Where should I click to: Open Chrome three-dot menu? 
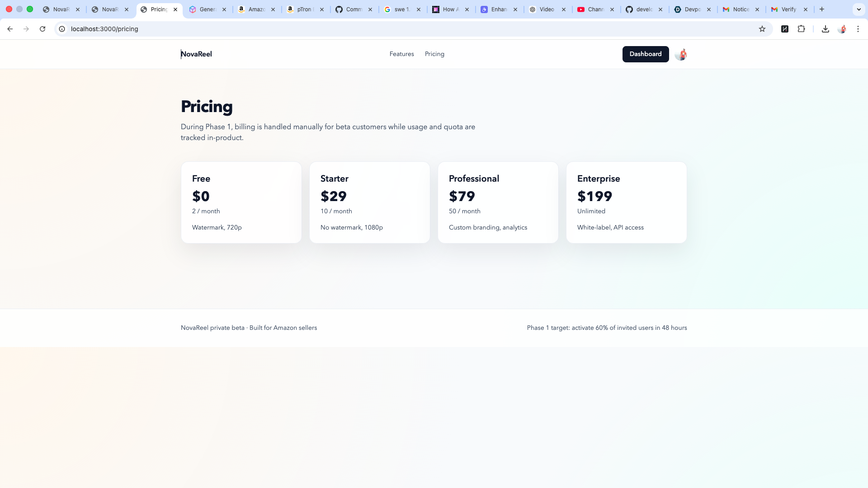tap(858, 29)
